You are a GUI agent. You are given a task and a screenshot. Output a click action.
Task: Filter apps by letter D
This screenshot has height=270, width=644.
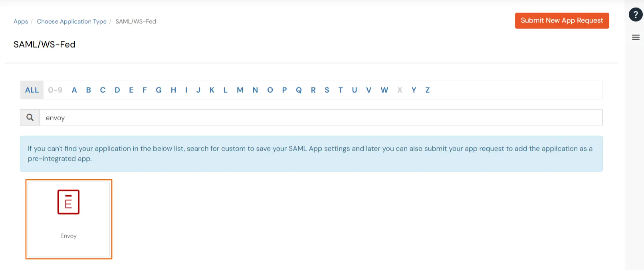pyautogui.click(x=117, y=90)
